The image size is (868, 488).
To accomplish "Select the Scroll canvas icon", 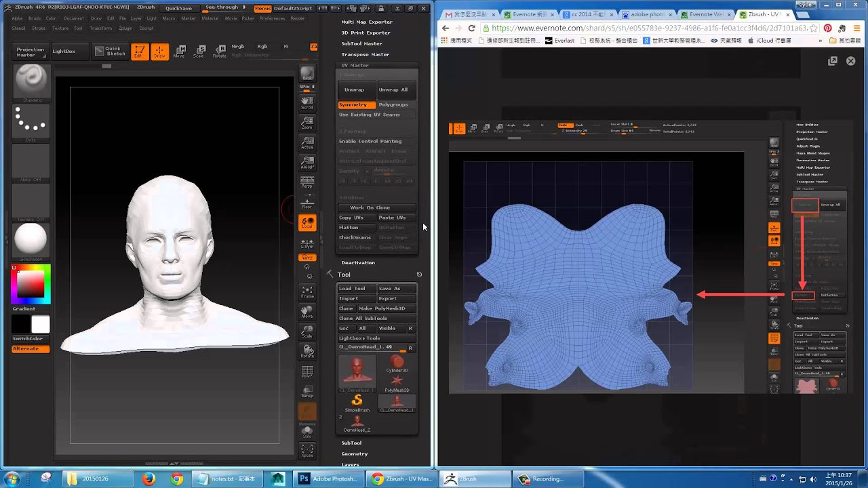I will click(x=307, y=102).
